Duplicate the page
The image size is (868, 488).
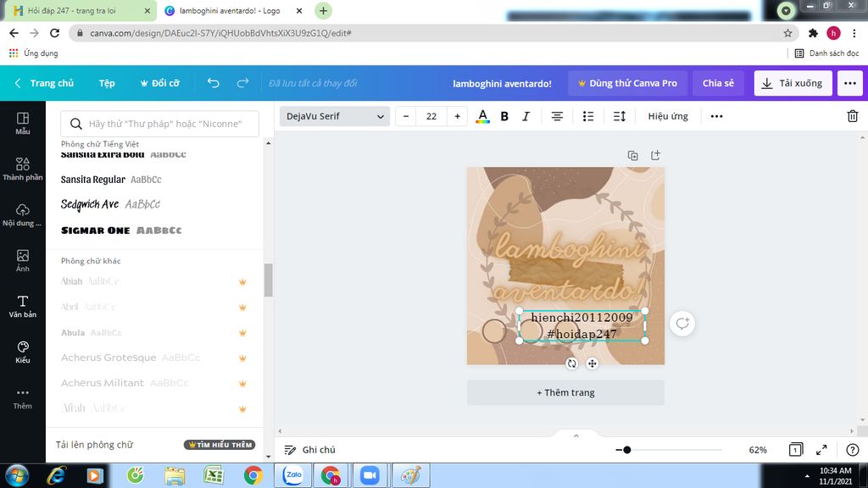tap(632, 156)
